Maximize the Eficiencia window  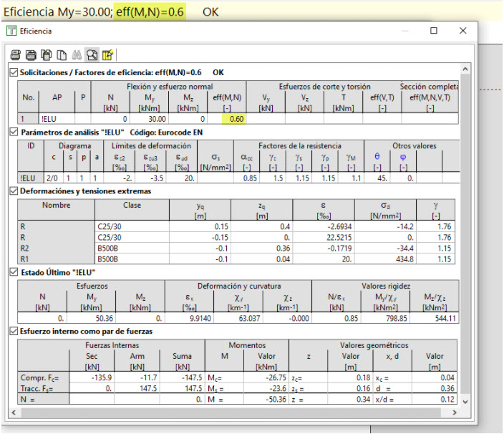[434, 31]
